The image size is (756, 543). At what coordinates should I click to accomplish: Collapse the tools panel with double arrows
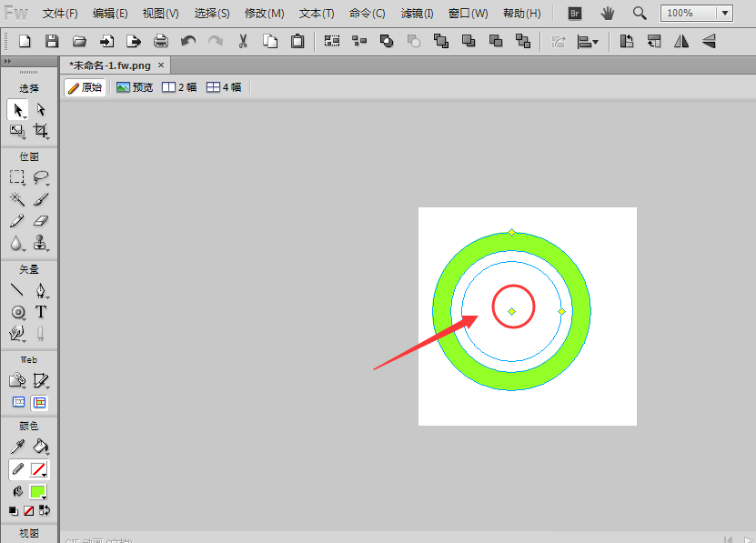point(7,61)
